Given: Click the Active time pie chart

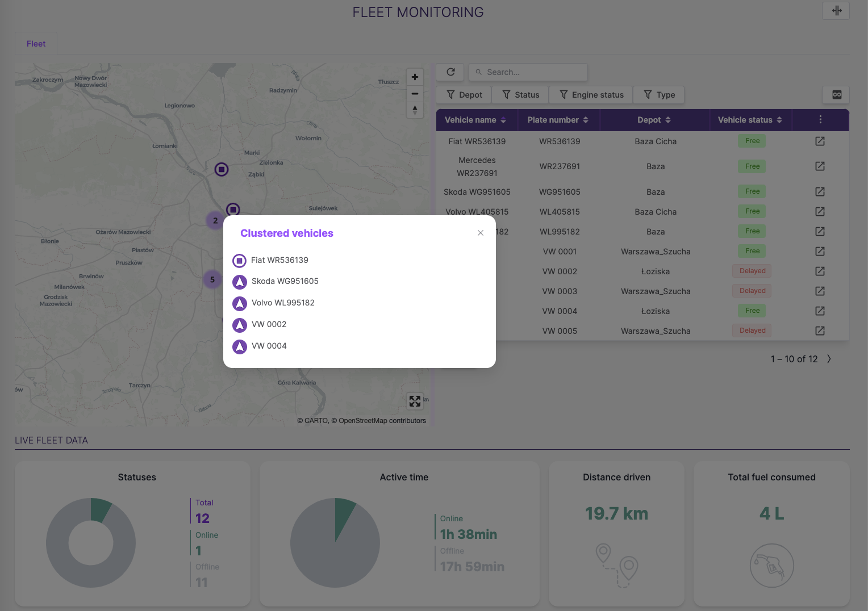Looking at the screenshot, I should click(335, 543).
